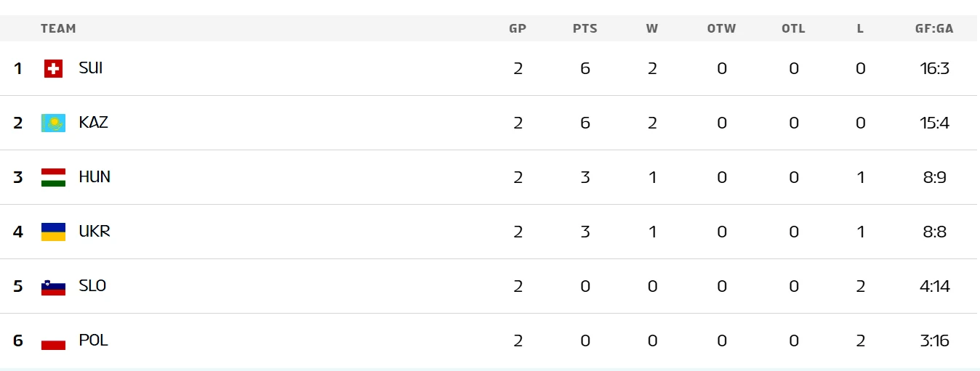Click the Poland flag icon

(53, 341)
